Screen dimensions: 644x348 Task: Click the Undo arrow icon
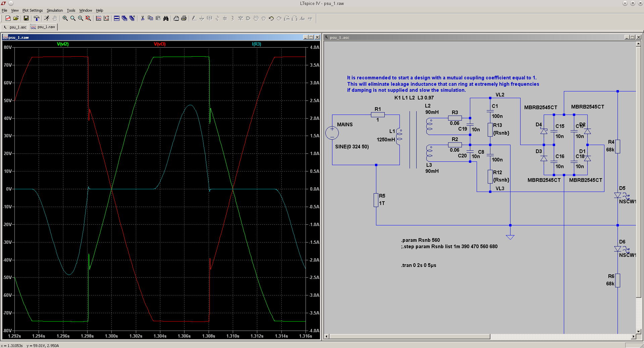pyautogui.click(x=271, y=18)
